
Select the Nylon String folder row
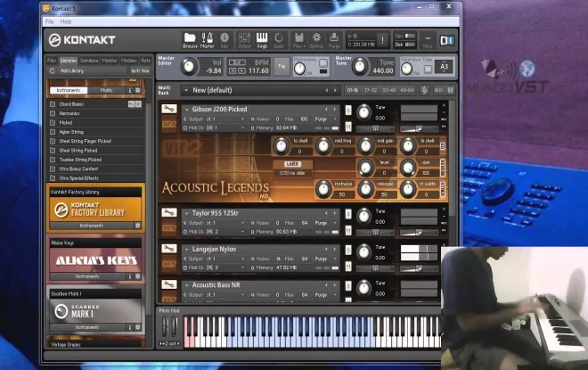(x=96, y=132)
